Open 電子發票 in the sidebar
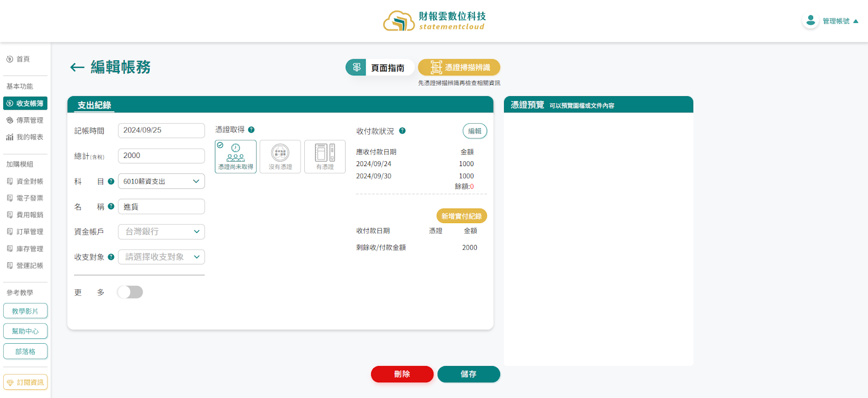This screenshot has height=398, width=868. 25,198
